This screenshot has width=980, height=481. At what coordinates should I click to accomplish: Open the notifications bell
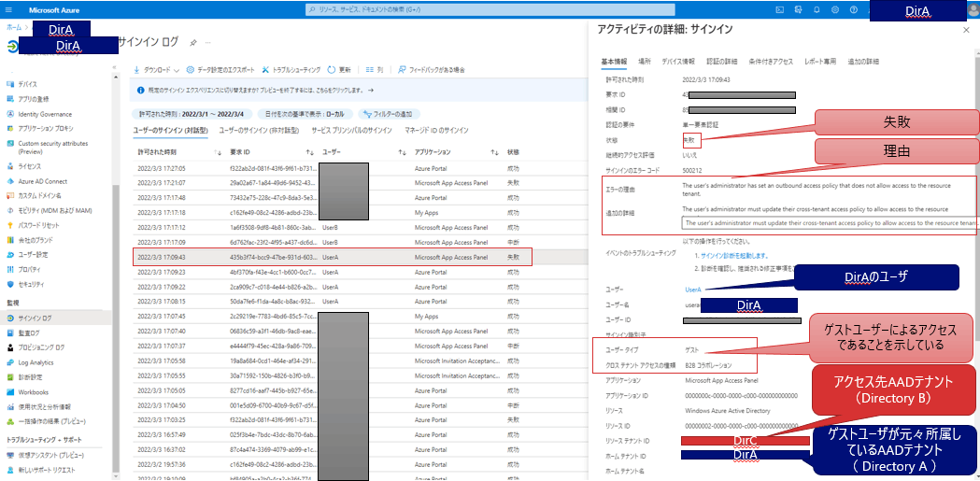(x=817, y=9)
